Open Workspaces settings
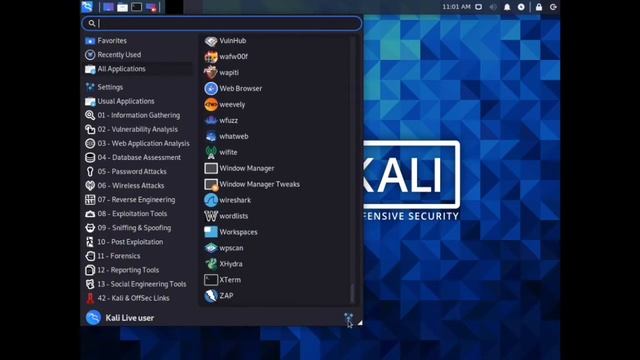 (276, 232)
